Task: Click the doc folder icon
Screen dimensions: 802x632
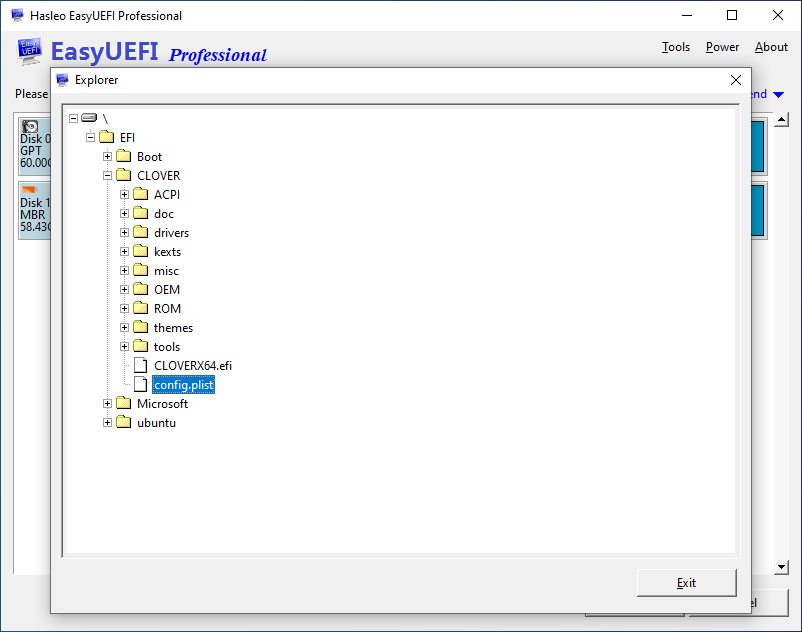Action: (141, 213)
